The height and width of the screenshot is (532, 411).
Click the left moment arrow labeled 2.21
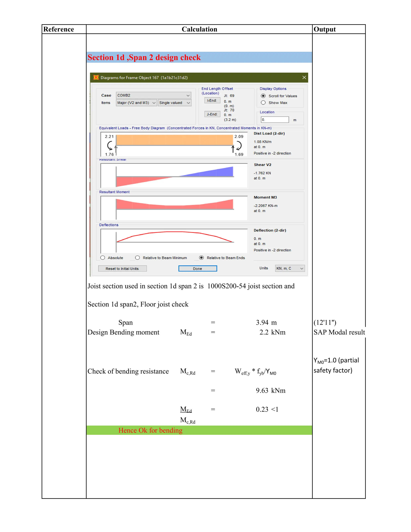click(x=110, y=145)
